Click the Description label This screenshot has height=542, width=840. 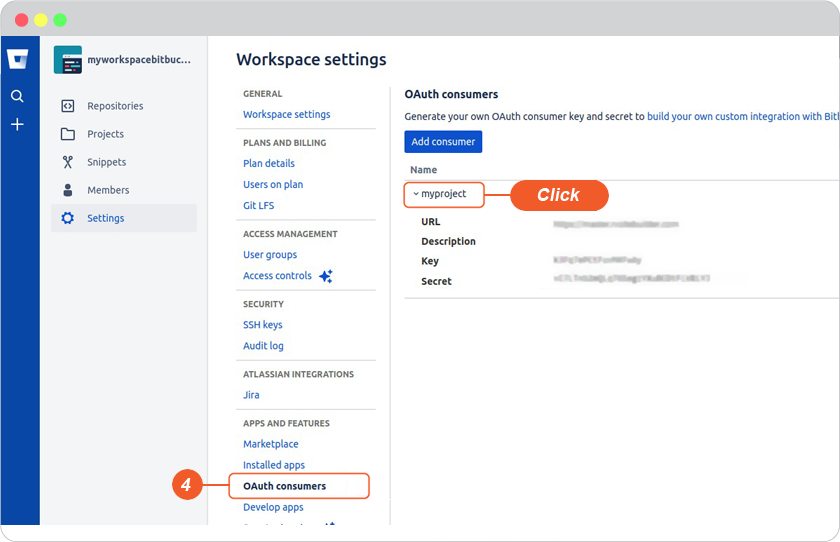click(448, 242)
